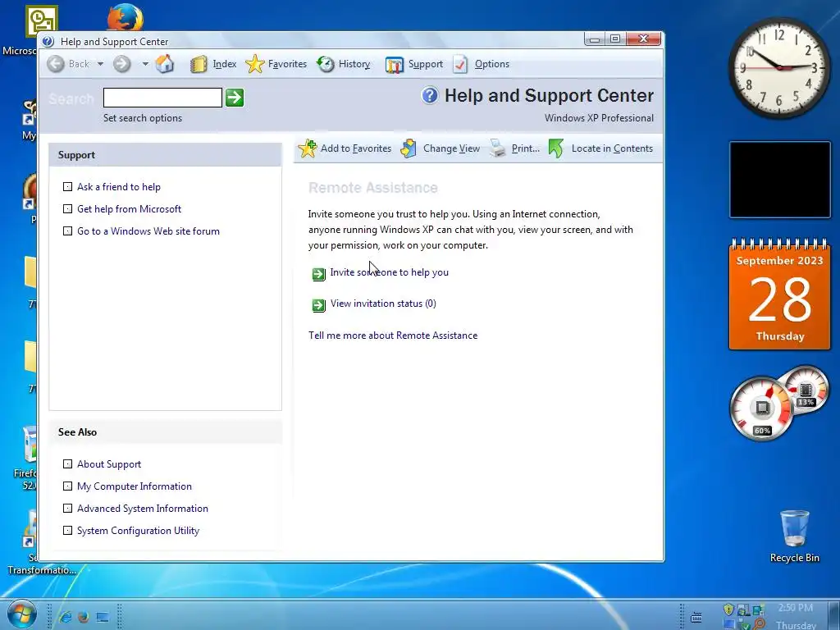Launch Internet Explorer from the taskbar
The height and width of the screenshot is (630, 840).
coord(66,617)
